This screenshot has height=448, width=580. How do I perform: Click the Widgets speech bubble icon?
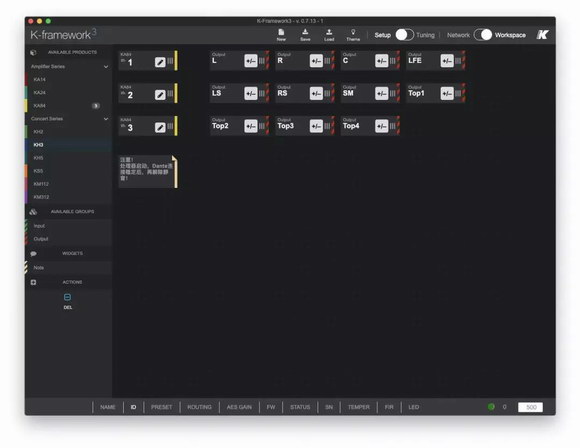tap(33, 253)
